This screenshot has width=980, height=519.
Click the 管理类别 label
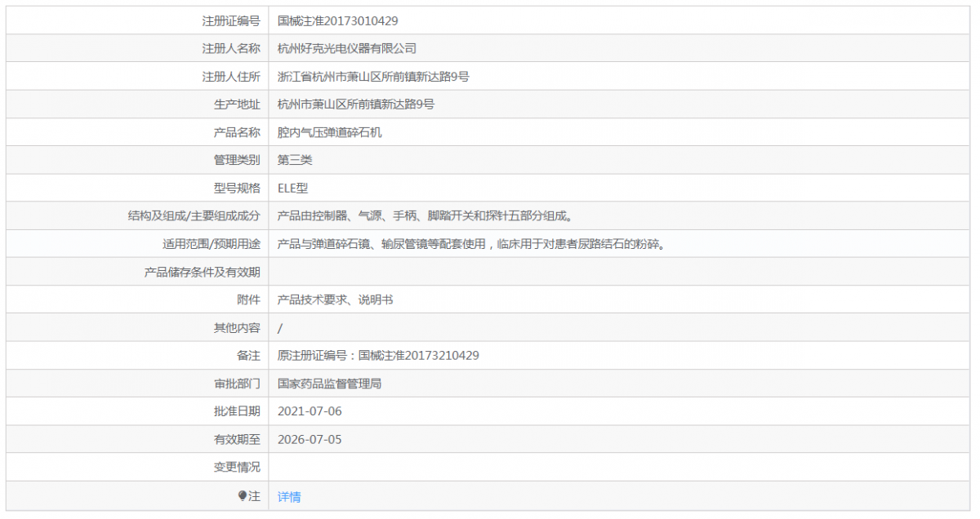[237, 160]
